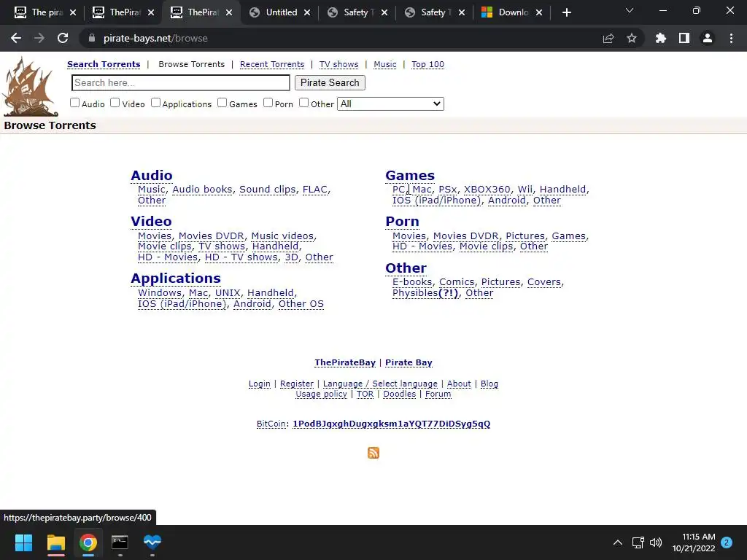Open the Chrome three-dot menu

click(x=731, y=38)
